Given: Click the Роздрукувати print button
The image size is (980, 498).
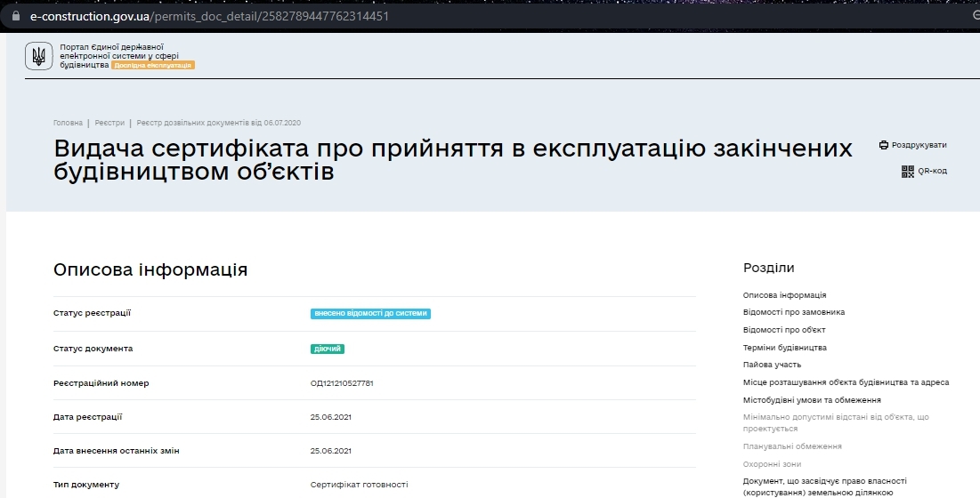Looking at the screenshot, I should pyautogui.click(x=913, y=145).
